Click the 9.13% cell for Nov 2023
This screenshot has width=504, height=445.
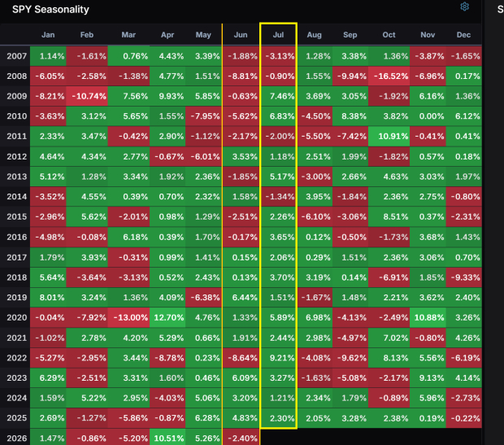pos(428,377)
